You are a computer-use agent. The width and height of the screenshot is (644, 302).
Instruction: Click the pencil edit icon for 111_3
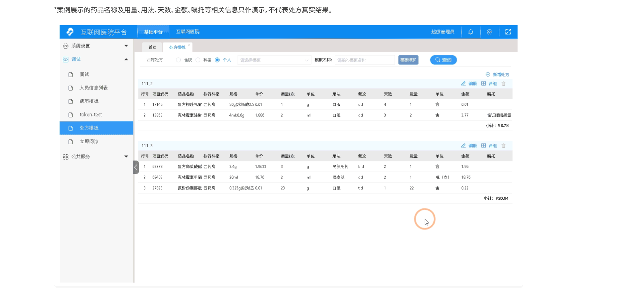(463, 146)
